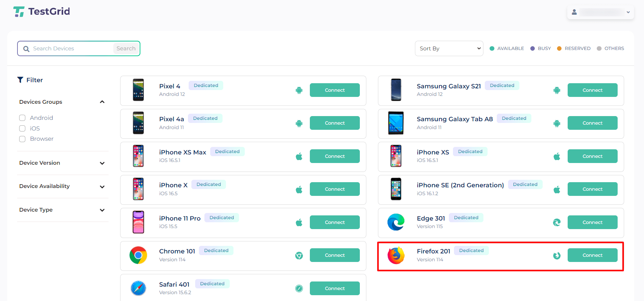Screen dimensions: 644x301
Task: Click the magnifier icon in search box
Action: pos(26,49)
